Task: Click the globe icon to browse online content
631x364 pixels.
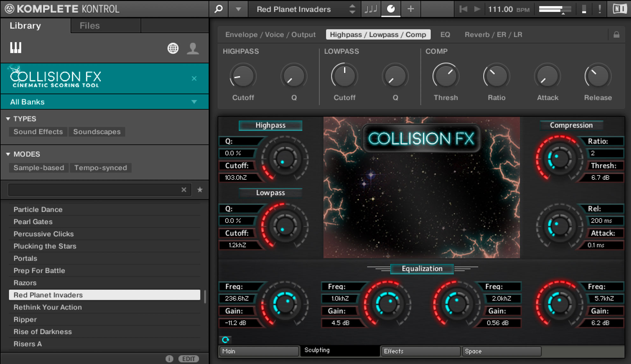Action: [x=173, y=49]
